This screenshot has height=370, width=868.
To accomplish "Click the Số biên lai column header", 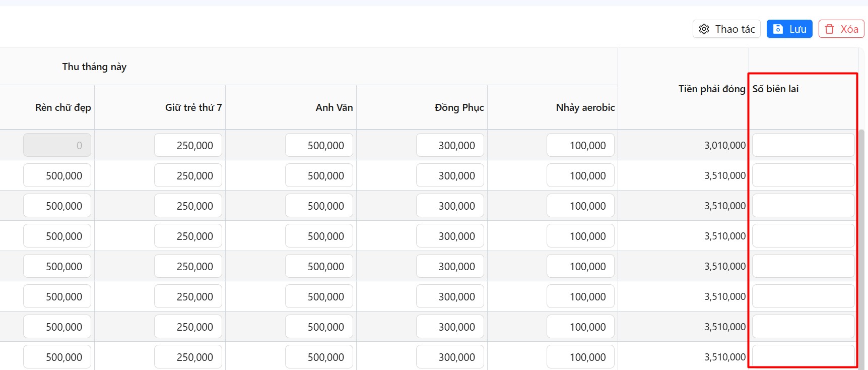I will (x=775, y=89).
